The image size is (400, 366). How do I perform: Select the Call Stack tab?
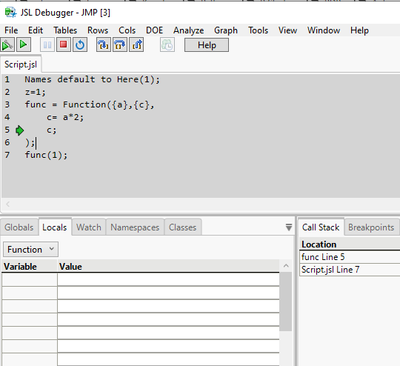tap(321, 227)
